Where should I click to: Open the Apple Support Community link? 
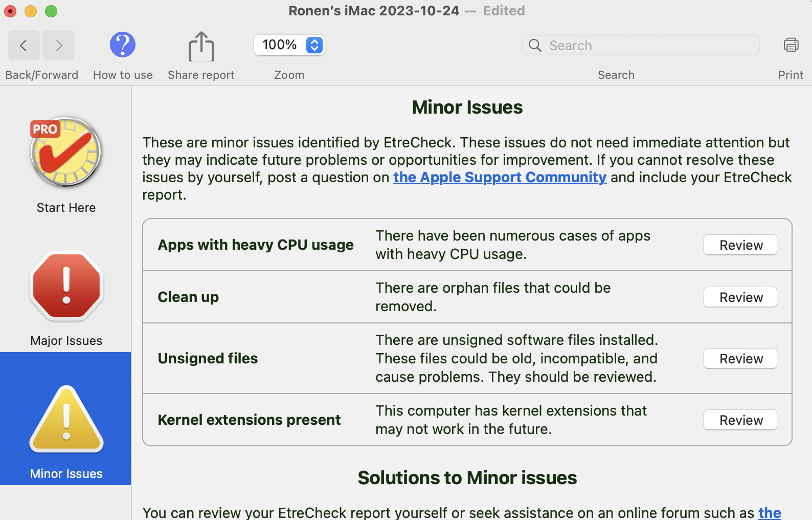(500, 177)
